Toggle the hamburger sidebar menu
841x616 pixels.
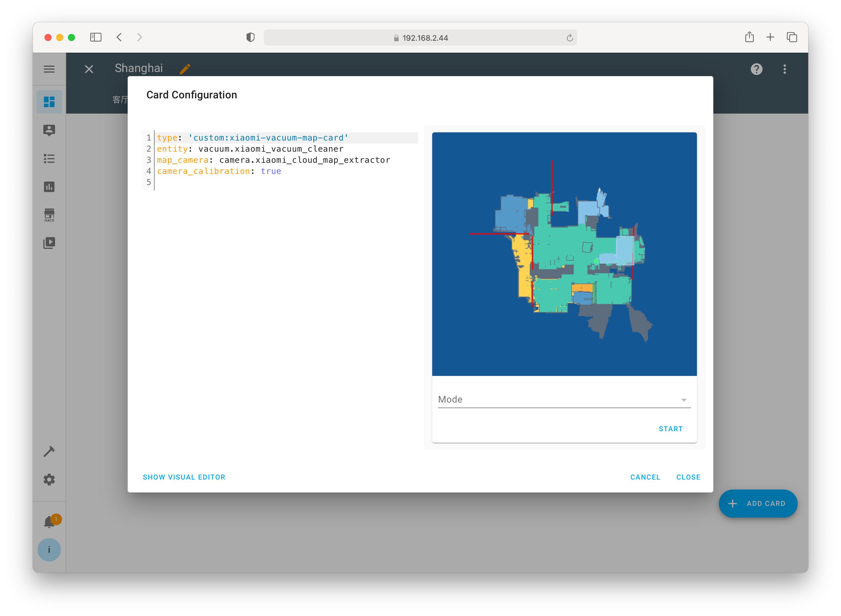click(49, 69)
